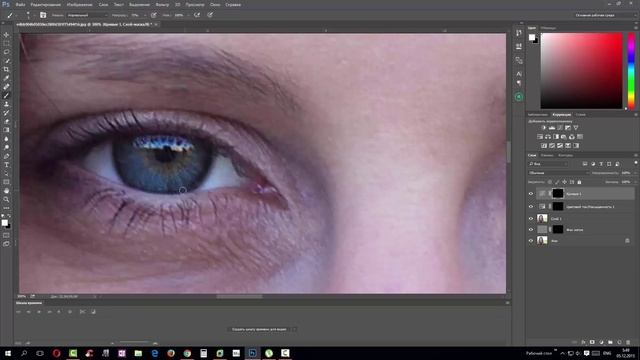640x360 pixels.
Task: Open workspace switcher dropdown
Action: [x=606, y=15]
